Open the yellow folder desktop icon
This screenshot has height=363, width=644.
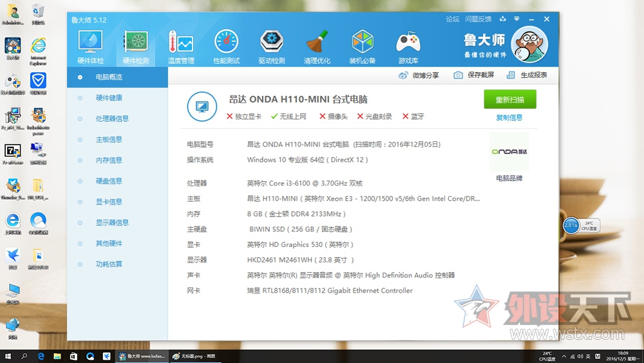click(38, 189)
